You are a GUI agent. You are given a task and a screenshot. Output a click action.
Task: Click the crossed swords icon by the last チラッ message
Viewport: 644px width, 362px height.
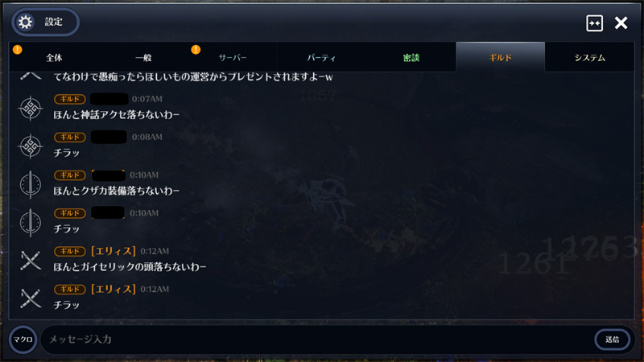(31, 298)
